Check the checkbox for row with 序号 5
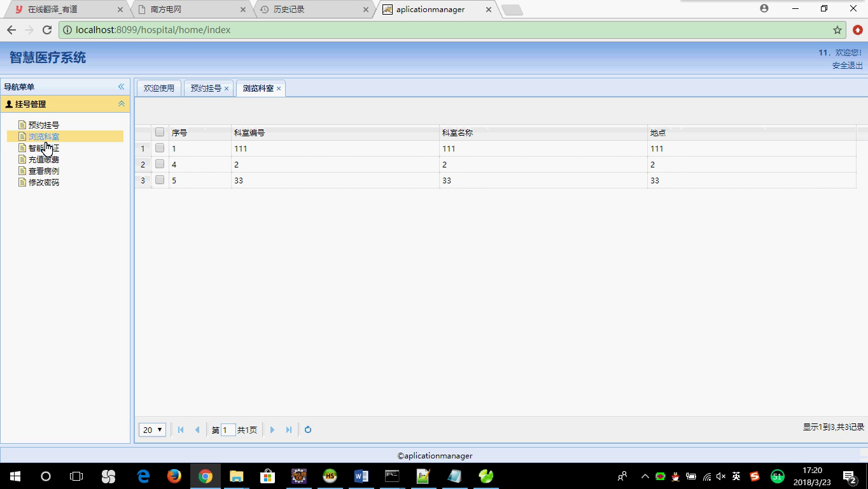Screen dimensions: 868x489 pos(160,180)
